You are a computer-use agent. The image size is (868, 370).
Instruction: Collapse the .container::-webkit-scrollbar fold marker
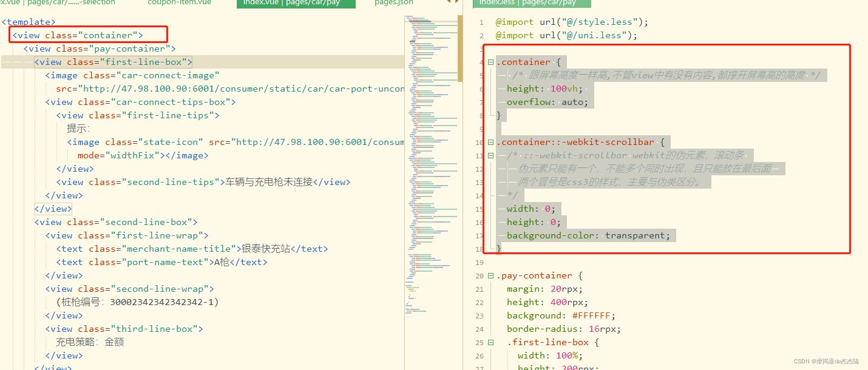(x=490, y=142)
